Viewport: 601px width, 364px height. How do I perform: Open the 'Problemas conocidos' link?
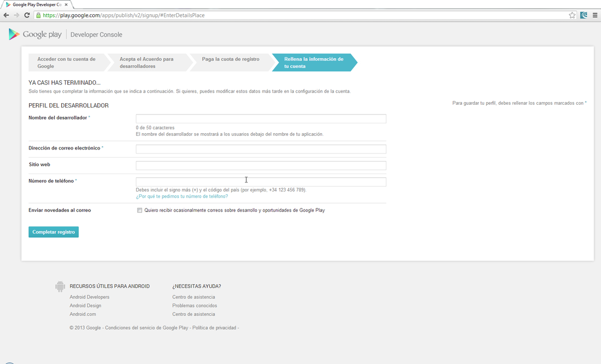pos(195,306)
